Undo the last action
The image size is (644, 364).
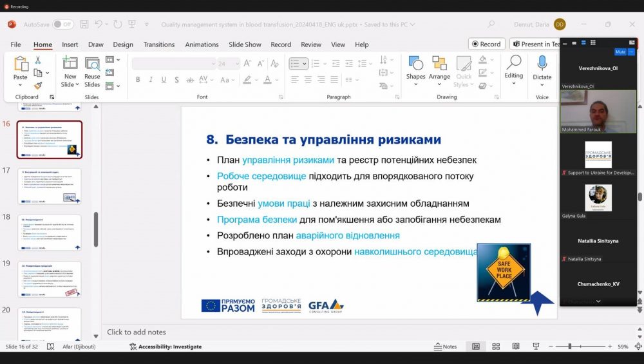[99, 24]
